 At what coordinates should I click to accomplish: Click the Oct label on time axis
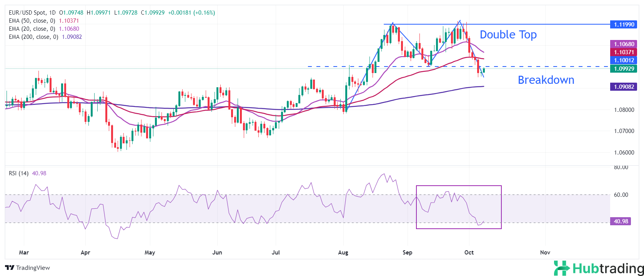pos(469,253)
